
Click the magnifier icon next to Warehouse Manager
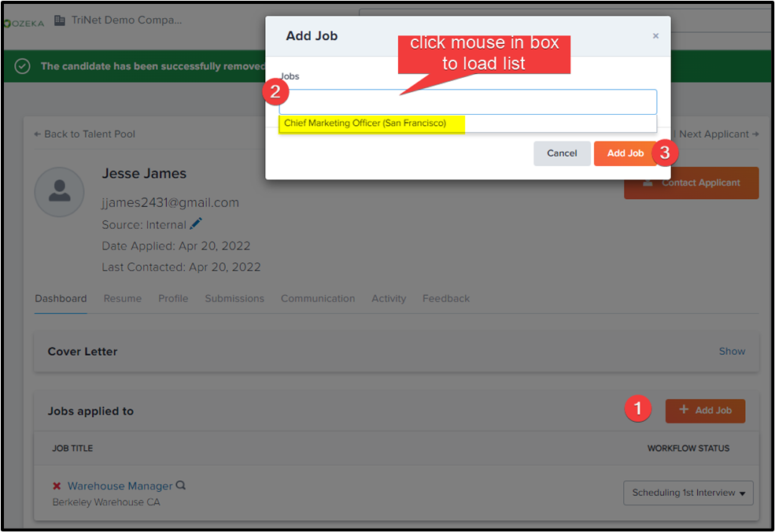point(181,485)
